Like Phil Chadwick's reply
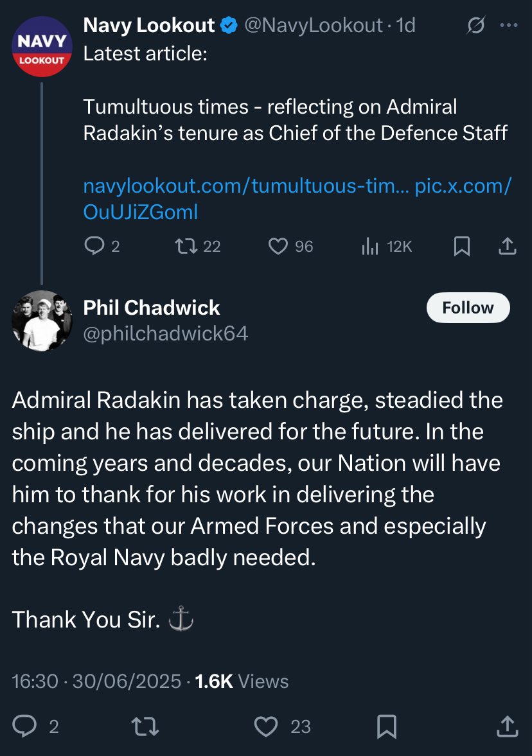Image resolution: width=532 pixels, height=756 pixels. 266,726
